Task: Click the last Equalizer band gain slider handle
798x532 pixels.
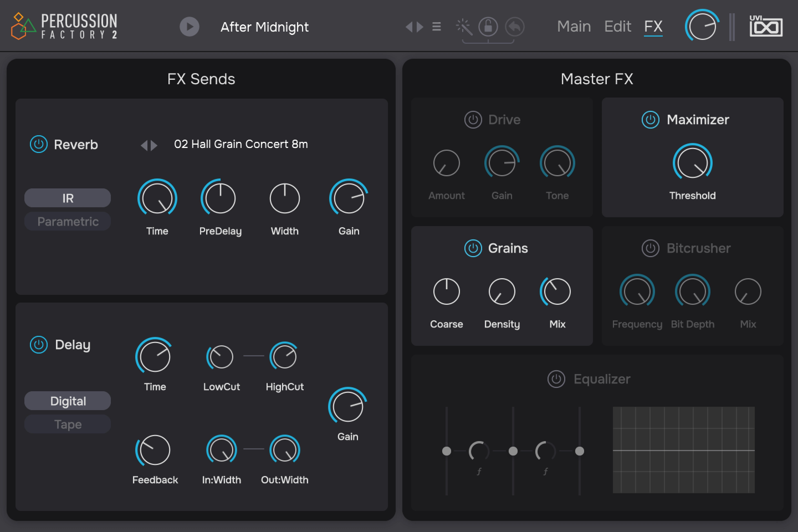Action: [579, 451]
